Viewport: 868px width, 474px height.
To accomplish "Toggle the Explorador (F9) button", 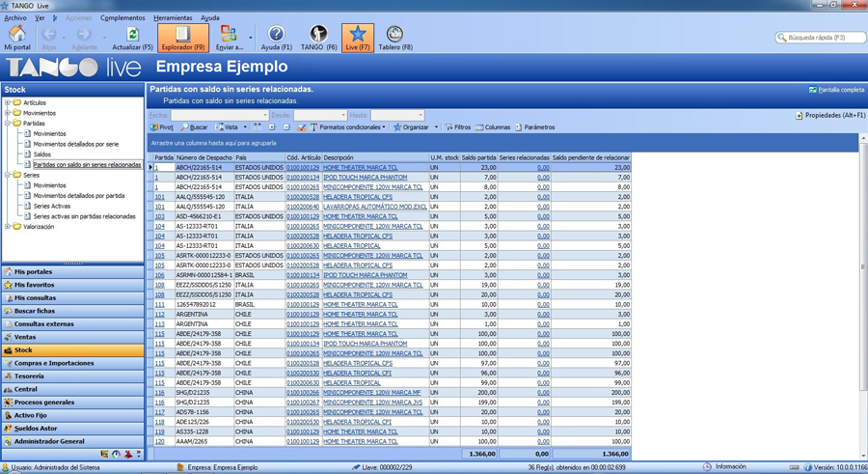I will pos(183,38).
